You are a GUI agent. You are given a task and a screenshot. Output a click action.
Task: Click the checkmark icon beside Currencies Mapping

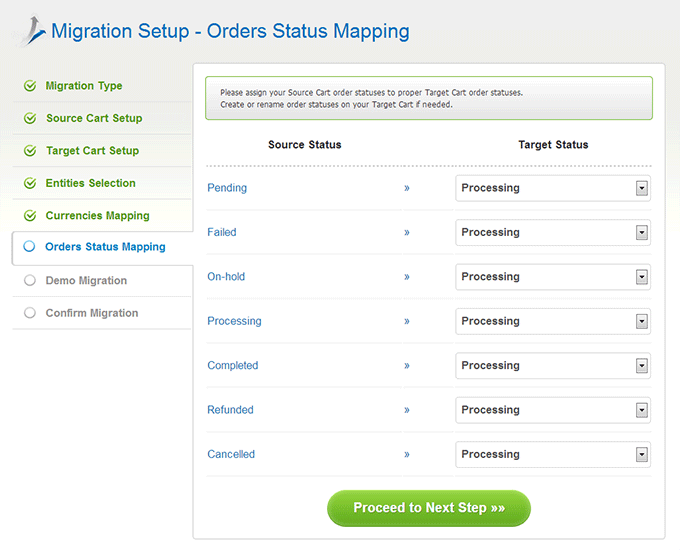(x=30, y=216)
